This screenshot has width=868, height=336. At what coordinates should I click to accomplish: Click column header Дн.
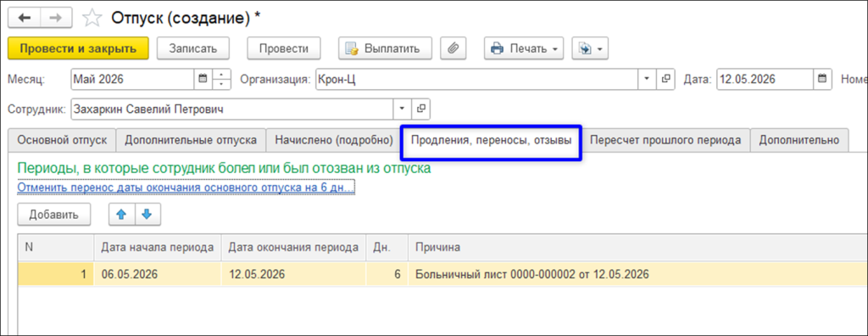click(387, 247)
